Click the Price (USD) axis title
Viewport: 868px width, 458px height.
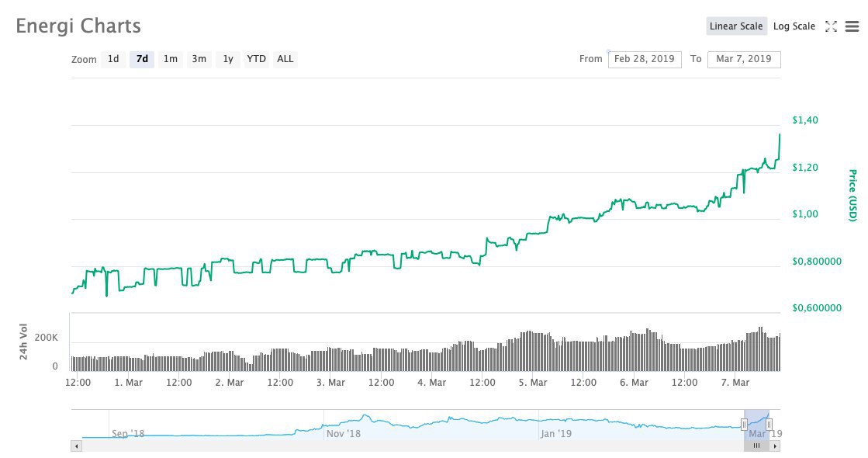[853, 196]
